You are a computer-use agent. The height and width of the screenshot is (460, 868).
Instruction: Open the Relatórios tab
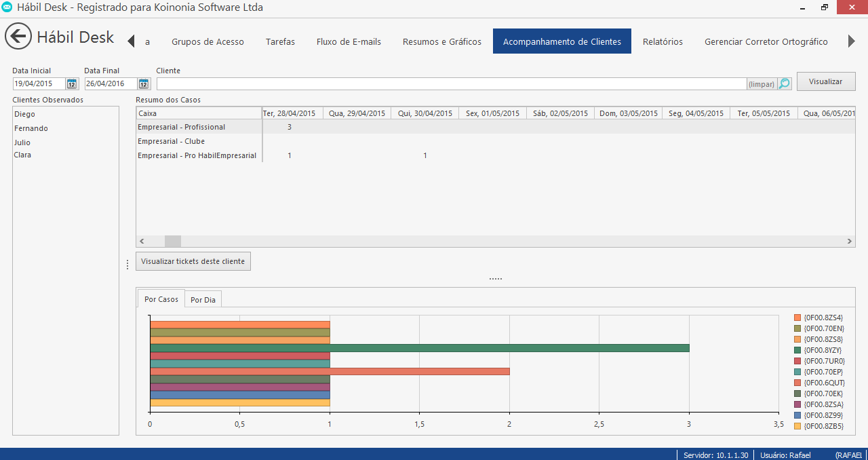[x=663, y=41]
